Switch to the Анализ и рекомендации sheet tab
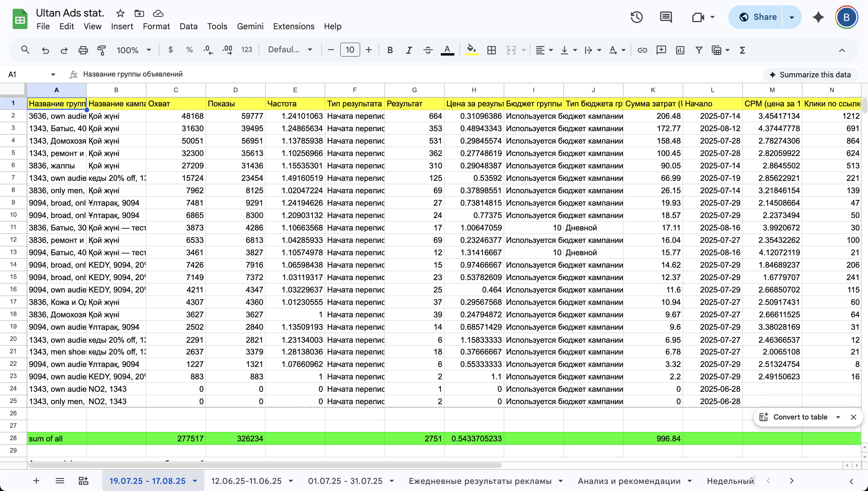The image size is (868, 491). click(629, 481)
